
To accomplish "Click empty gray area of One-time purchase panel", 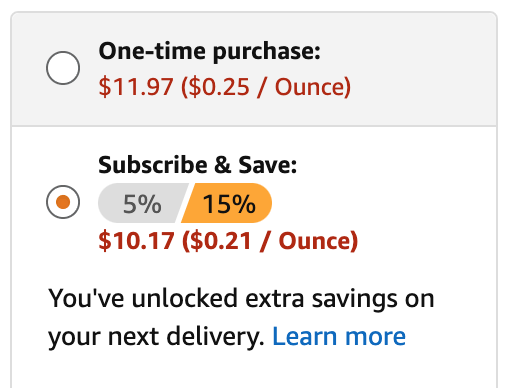I will pos(417,68).
